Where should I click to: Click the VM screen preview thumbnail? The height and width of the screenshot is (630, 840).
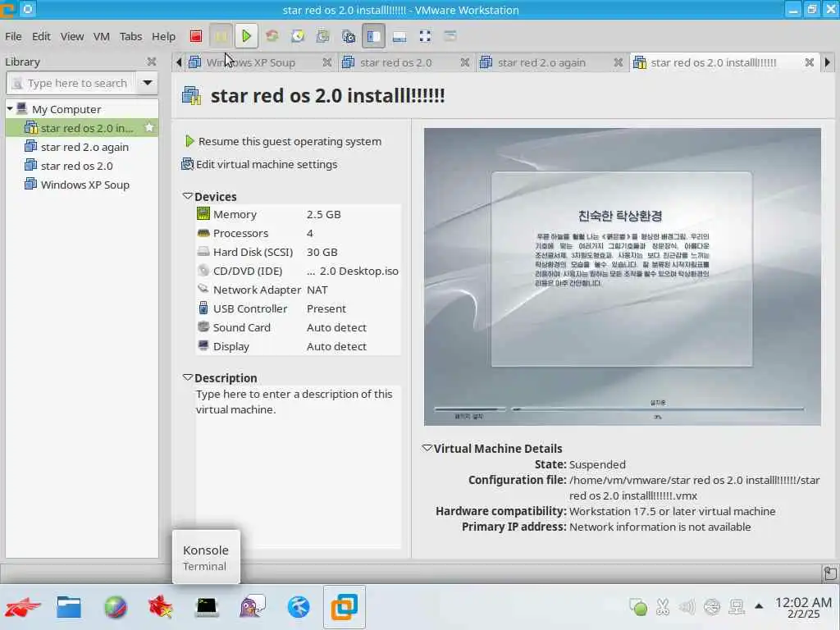622,276
